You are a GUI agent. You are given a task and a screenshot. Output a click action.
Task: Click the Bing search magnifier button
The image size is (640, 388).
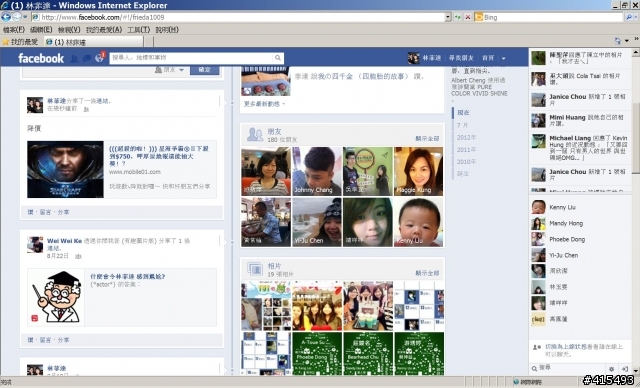point(629,17)
